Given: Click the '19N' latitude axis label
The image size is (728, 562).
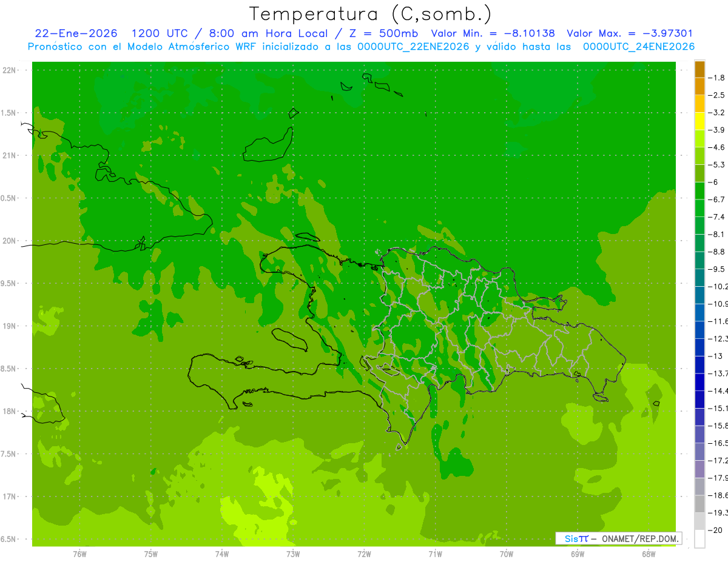Looking at the screenshot, I should 8,326.
